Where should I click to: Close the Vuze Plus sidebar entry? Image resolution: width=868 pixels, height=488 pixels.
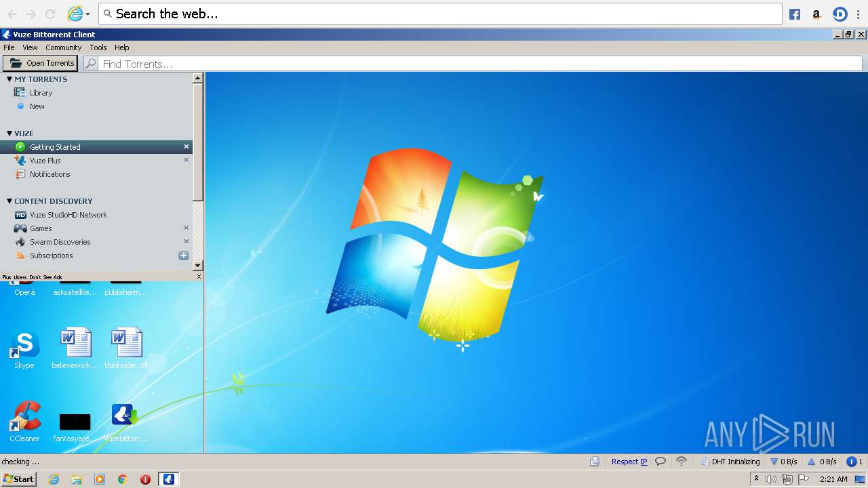tap(186, 160)
